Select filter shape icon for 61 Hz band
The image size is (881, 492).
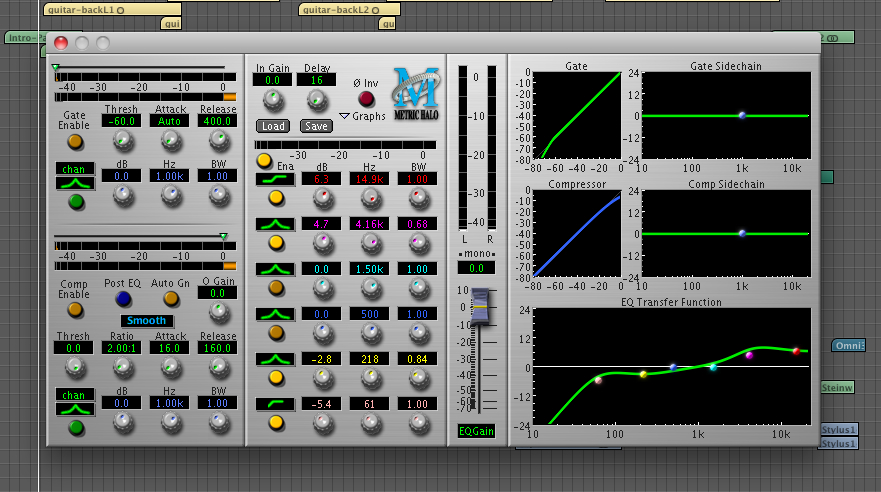(275, 404)
